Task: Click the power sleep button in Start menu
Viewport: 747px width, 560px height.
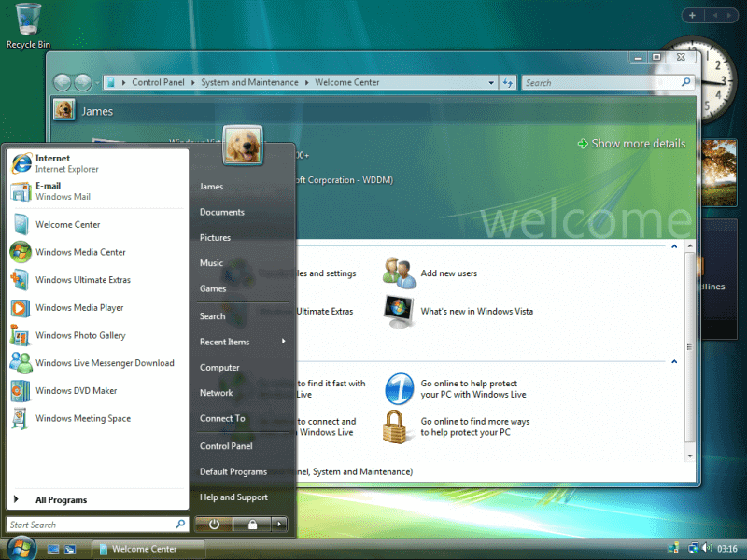Action: click(x=214, y=525)
